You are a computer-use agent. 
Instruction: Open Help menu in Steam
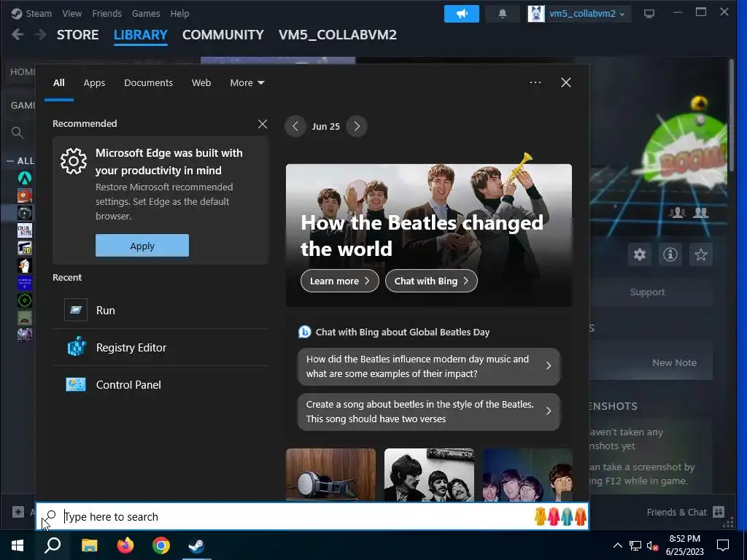(179, 14)
